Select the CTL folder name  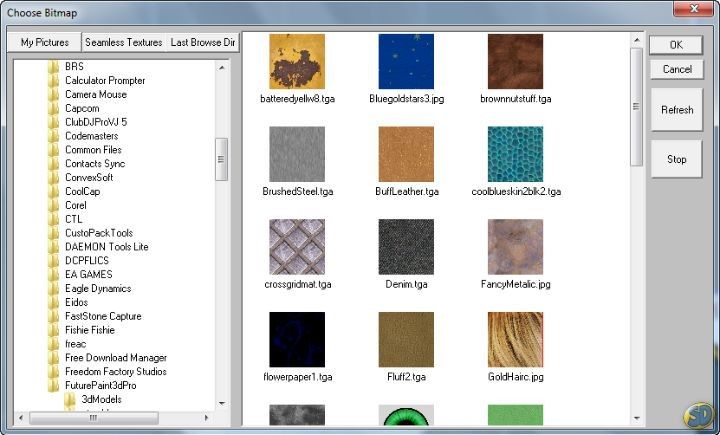coord(74,219)
